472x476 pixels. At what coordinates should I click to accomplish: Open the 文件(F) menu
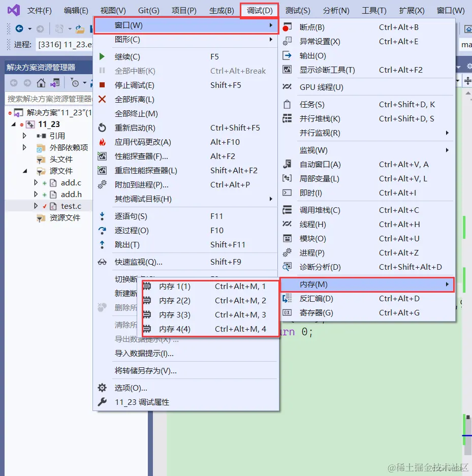coord(40,11)
